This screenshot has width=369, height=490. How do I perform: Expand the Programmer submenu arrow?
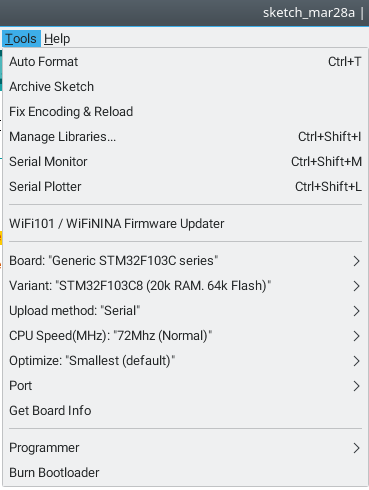356,448
